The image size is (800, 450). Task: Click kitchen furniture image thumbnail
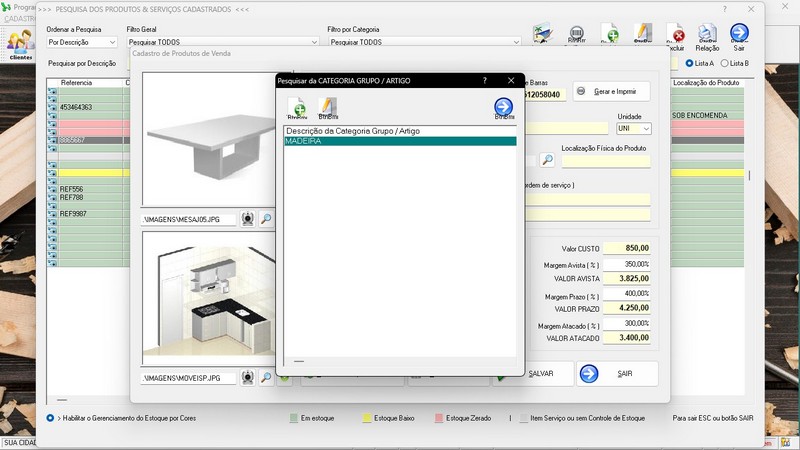pos(209,299)
